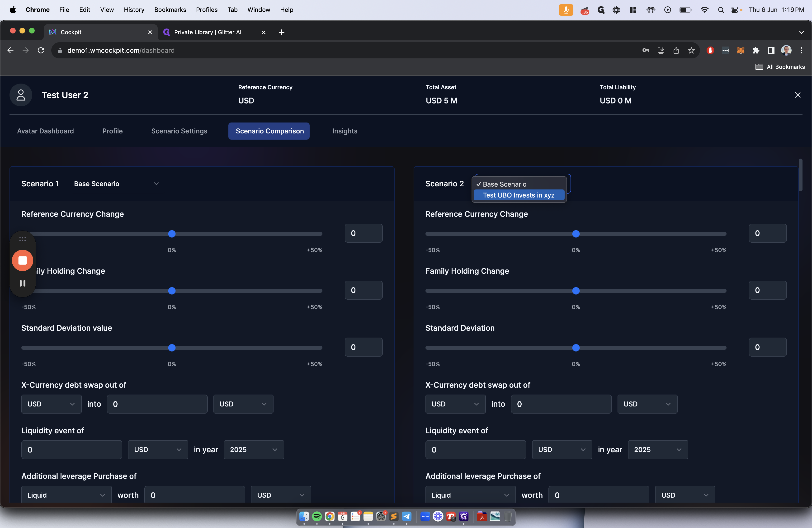Open the Chrome profile avatar
812x528 pixels.
(x=786, y=51)
